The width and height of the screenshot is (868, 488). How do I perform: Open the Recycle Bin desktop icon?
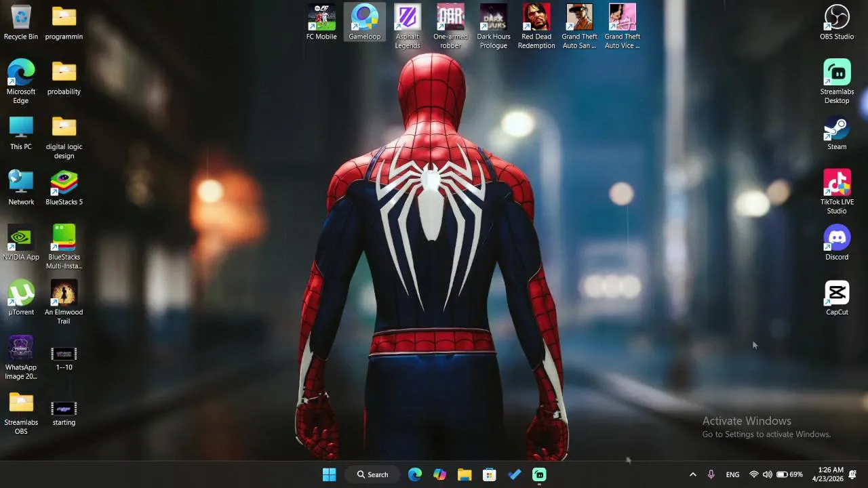pos(21,22)
